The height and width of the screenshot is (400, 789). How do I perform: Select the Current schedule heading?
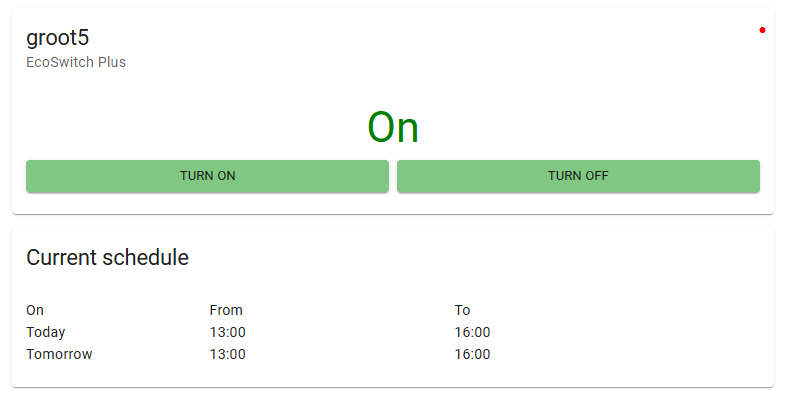[107, 257]
